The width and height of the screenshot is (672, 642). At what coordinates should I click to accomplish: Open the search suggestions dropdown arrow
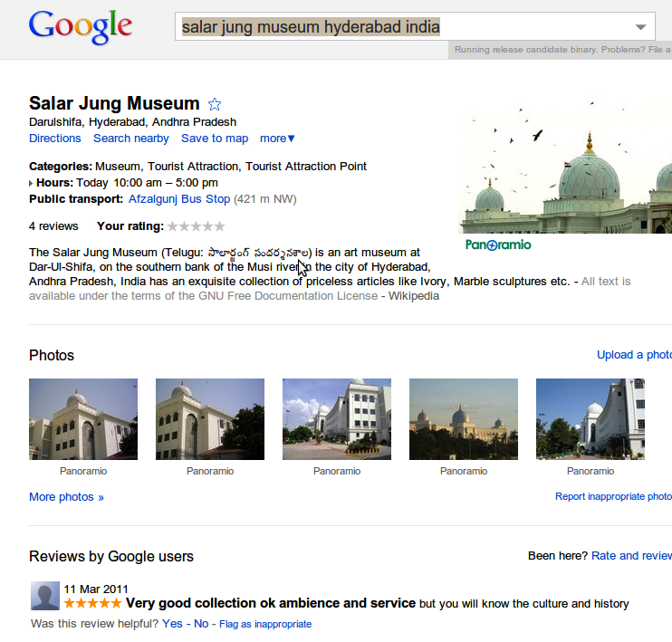point(640,27)
